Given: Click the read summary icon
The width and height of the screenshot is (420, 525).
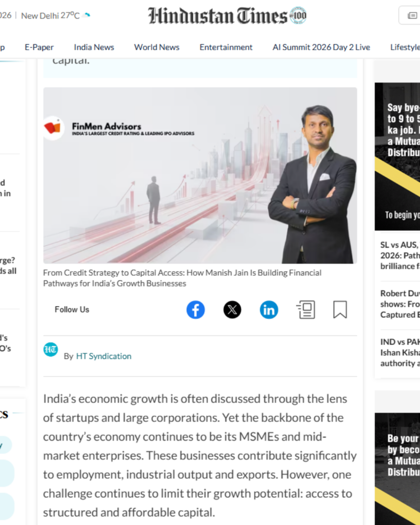Looking at the screenshot, I should pos(306,310).
